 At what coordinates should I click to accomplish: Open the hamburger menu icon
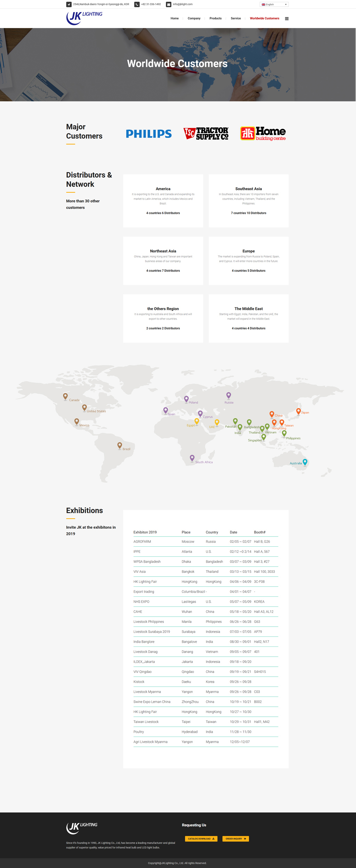click(287, 19)
